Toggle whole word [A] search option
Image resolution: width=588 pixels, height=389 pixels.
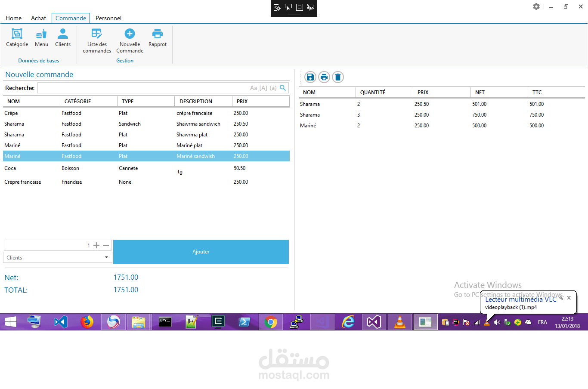coord(263,88)
